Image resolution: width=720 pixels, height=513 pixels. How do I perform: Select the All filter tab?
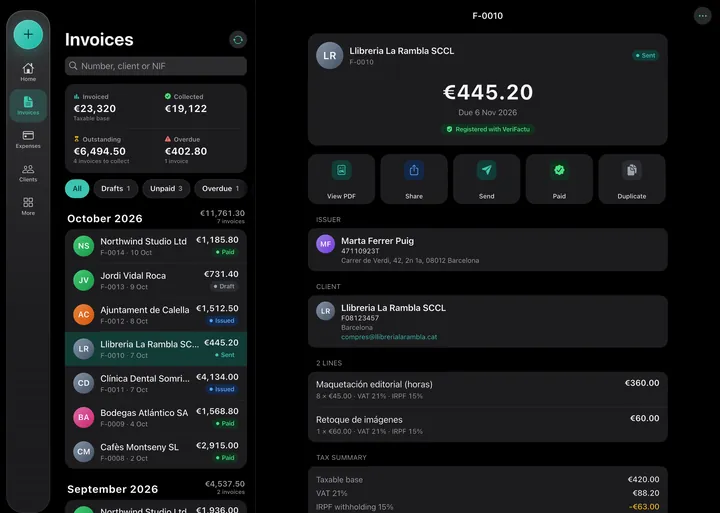click(x=77, y=189)
